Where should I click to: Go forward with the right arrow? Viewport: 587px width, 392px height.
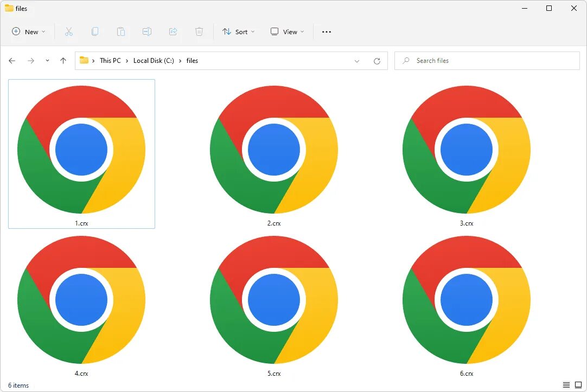coord(31,61)
